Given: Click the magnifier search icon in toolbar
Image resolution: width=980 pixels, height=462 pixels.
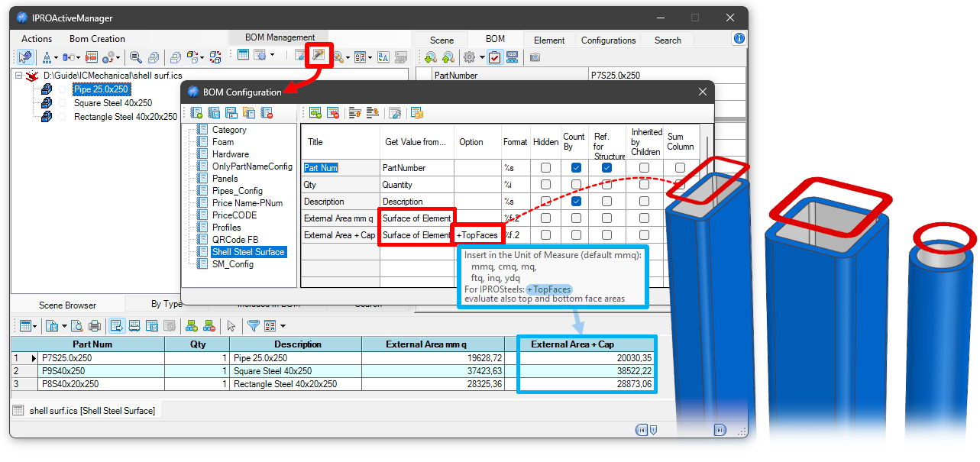Looking at the screenshot, I should click(x=135, y=57).
